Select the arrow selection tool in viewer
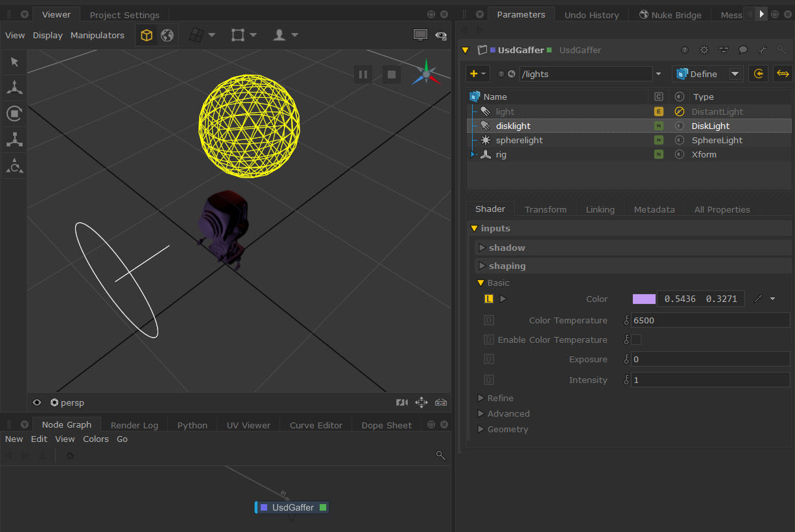 tap(14, 62)
